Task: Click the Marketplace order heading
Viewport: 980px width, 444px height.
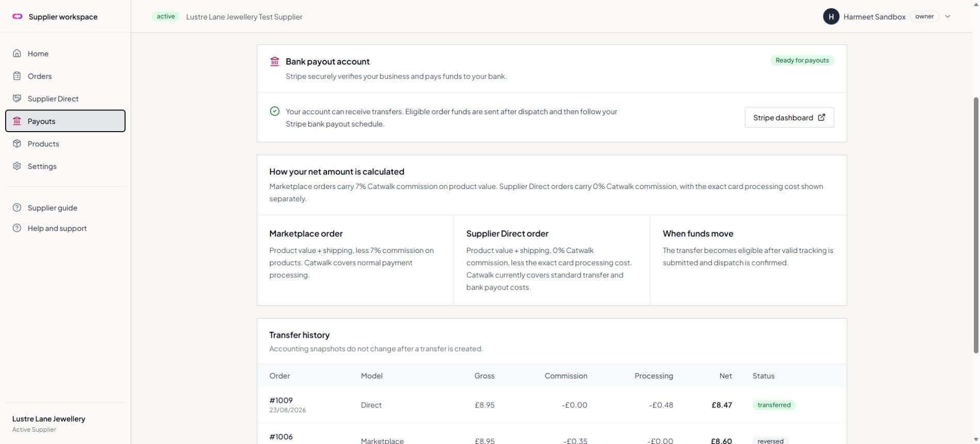Action: [x=306, y=233]
